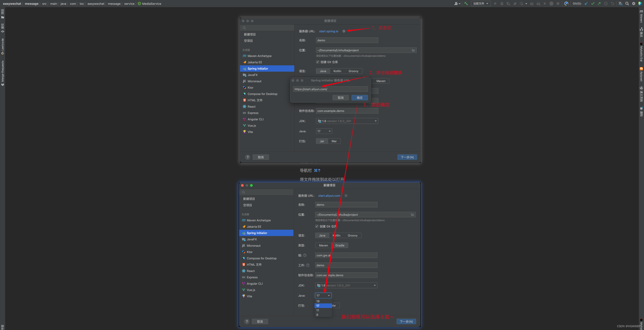
Task: Click the com.gw.ai group field
Action: [346, 255]
